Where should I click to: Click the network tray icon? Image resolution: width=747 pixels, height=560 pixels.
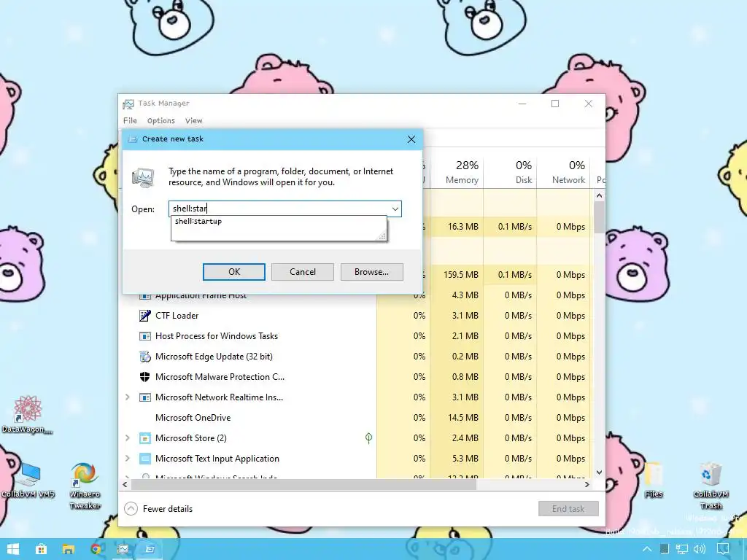[682, 550]
